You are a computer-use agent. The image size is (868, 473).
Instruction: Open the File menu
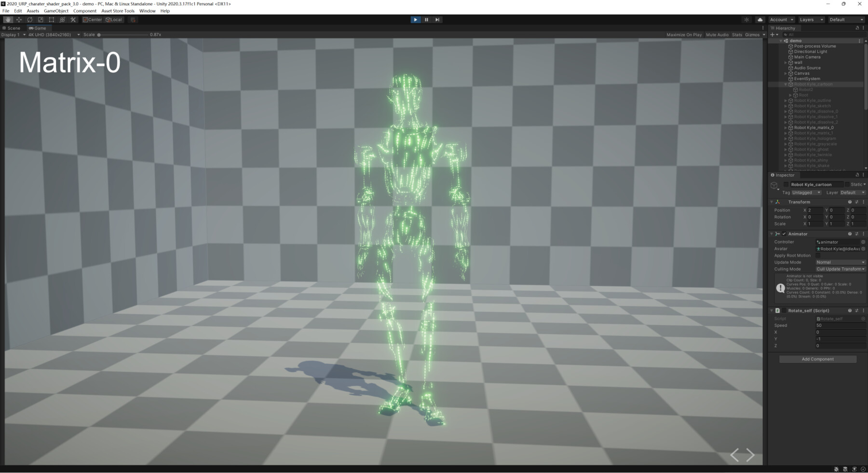point(6,11)
